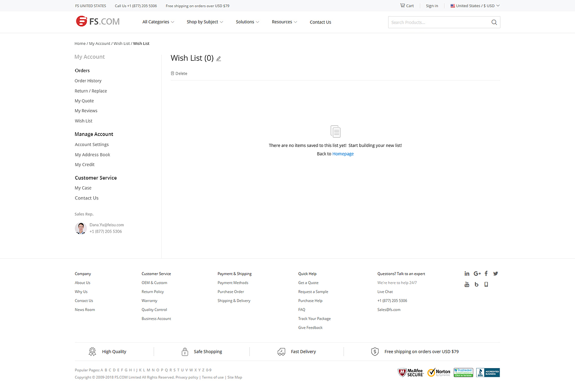Open Business Account footer link
575x392 pixels.
pyautogui.click(x=156, y=319)
